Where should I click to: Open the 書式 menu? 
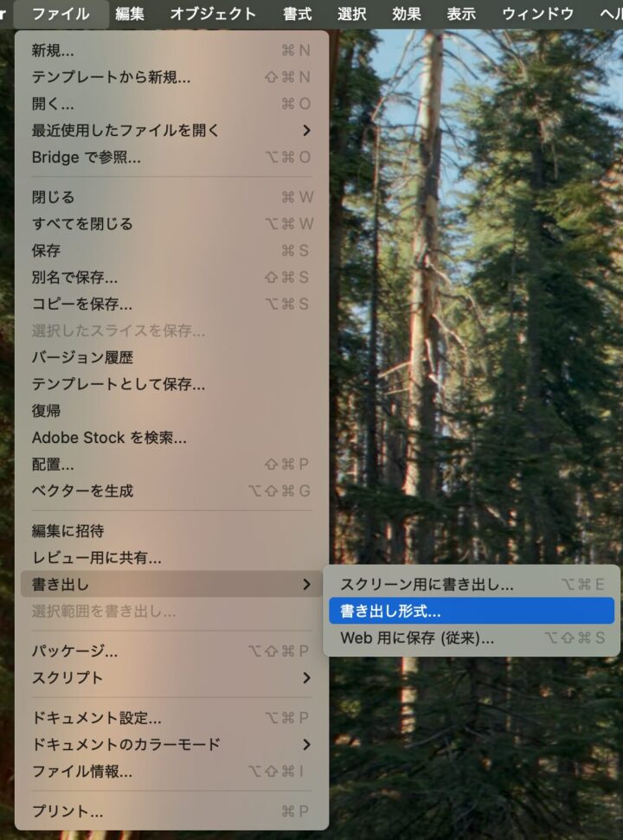[x=298, y=14]
